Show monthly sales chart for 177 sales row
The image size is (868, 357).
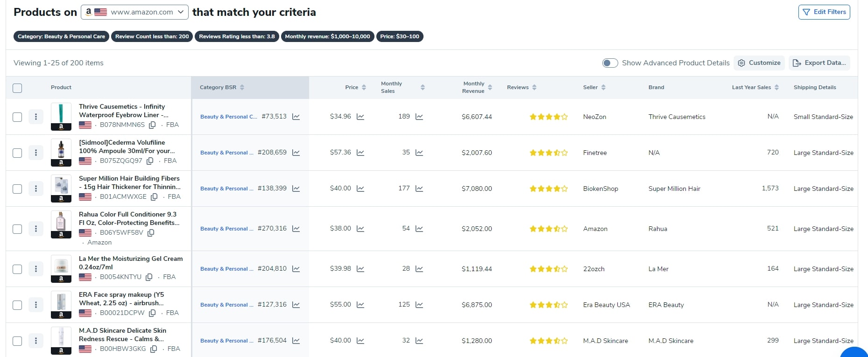coord(419,189)
